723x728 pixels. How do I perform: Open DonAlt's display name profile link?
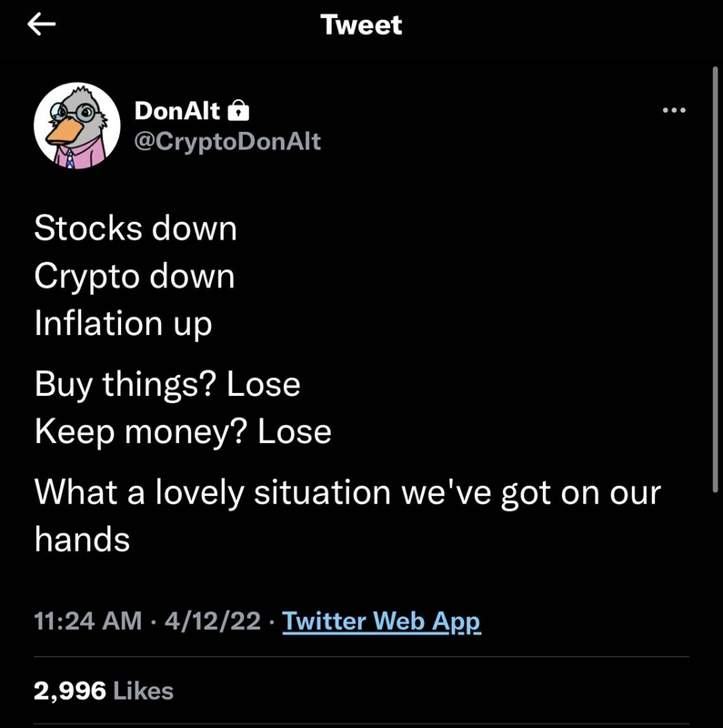click(x=178, y=111)
